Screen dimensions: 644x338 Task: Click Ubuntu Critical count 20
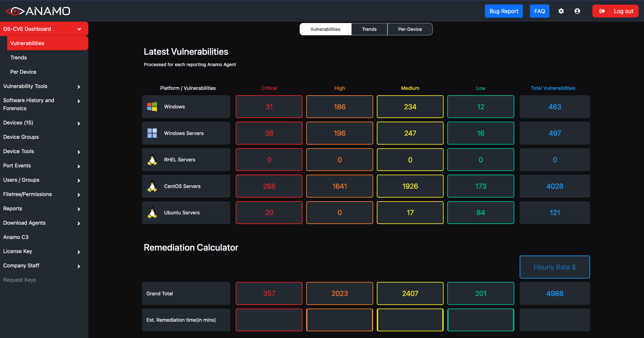(269, 213)
